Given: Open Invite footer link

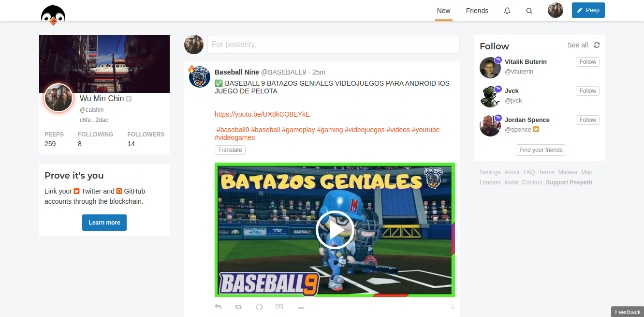Looking at the screenshot, I should (511, 182).
